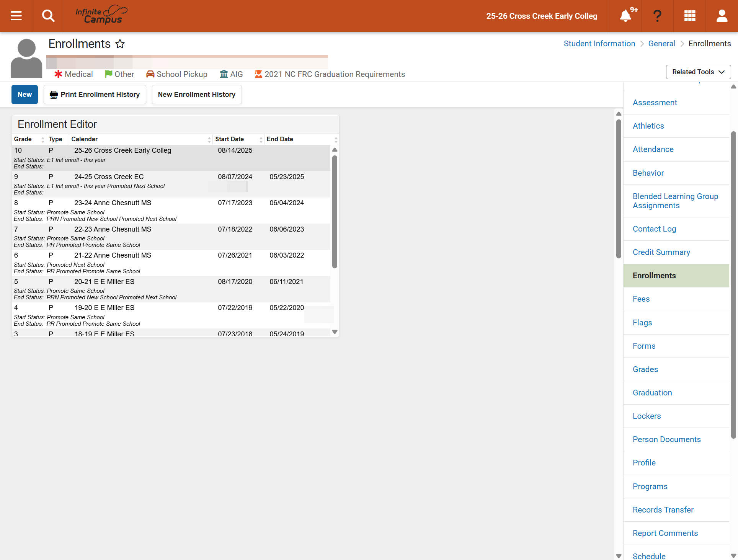Click the enrollment list scroll up arrow
The height and width of the screenshot is (560, 738).
pos(335,150)
